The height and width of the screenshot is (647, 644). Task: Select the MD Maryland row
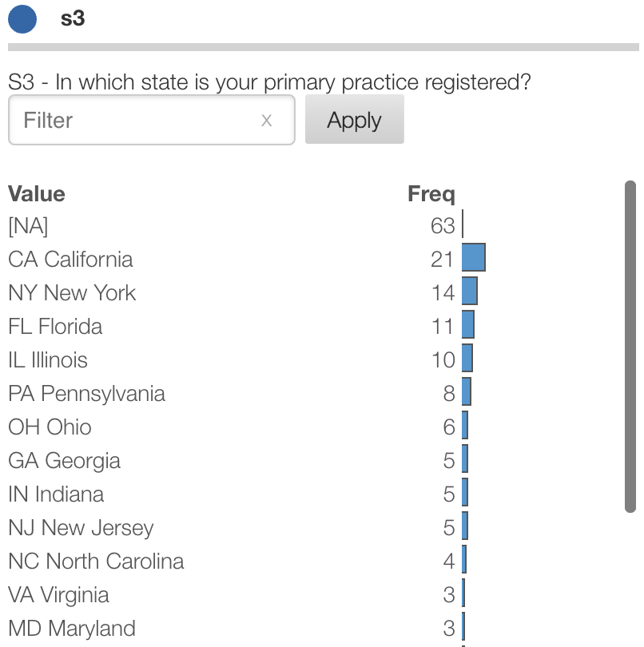[72, 629]
